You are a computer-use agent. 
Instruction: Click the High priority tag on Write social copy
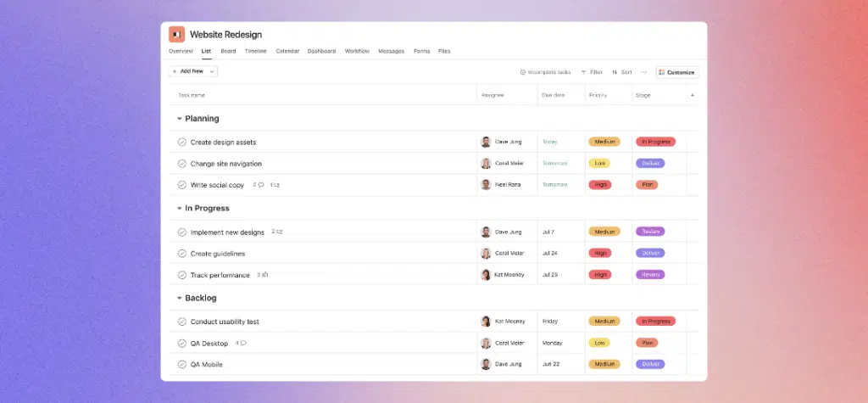coord(599,185)
